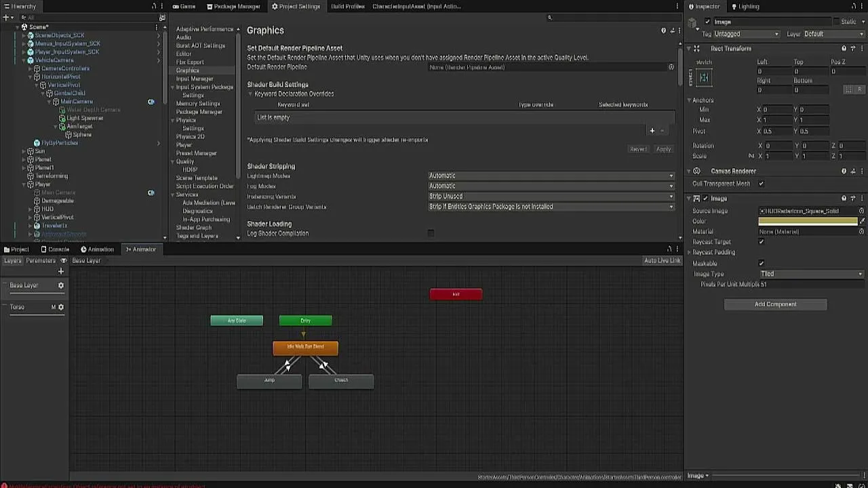Open Torso layer gear settings
The image size is (868, 488).
click(x=60, y=307)
